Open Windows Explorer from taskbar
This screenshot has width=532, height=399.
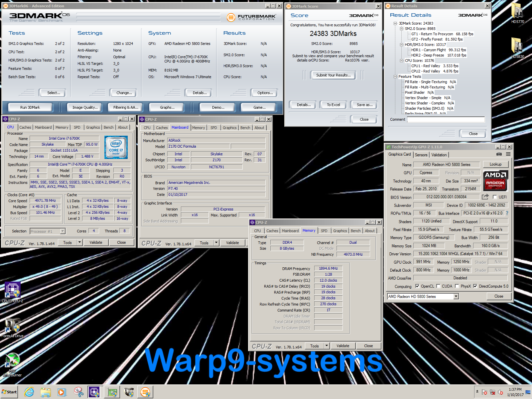(x=46, y=392)
